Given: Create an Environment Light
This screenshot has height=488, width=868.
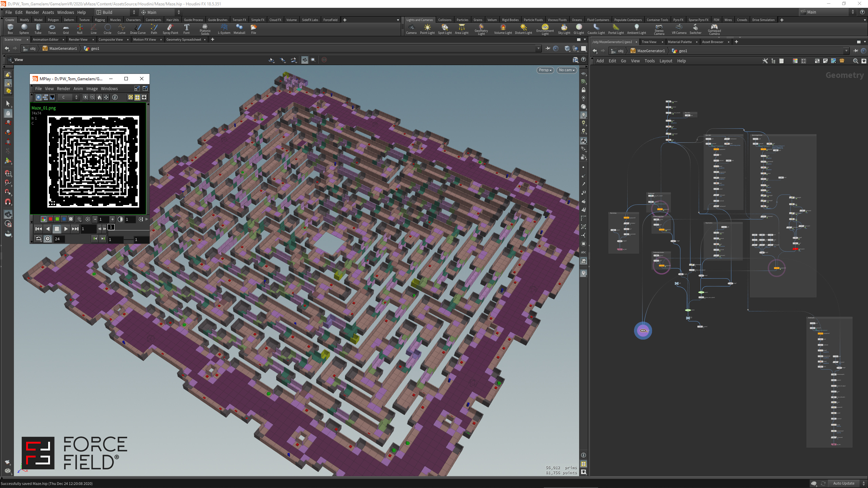Looking at the screenshot, I should (x=545, y=29).
